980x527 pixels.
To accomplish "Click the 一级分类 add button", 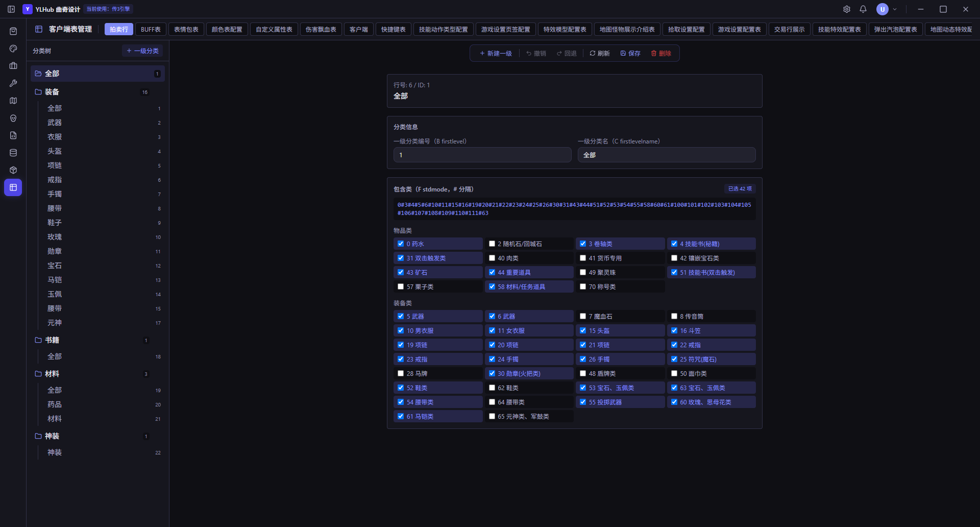I will click(142, 51).
